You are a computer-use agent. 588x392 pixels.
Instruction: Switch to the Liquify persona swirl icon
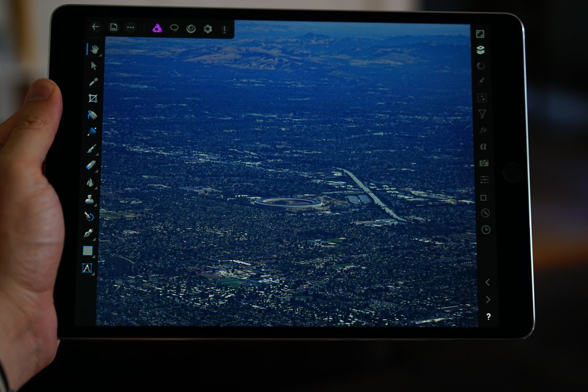[x=191, y=29]
